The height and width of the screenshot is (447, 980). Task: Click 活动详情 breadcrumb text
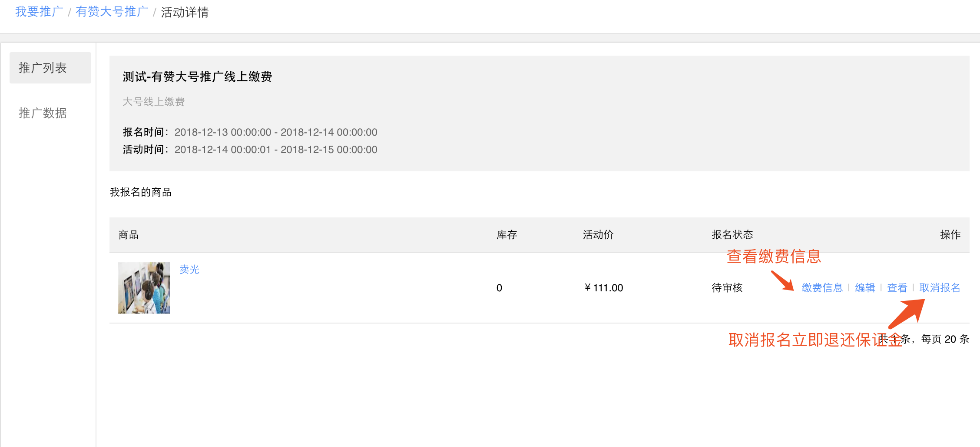[185, 12]
